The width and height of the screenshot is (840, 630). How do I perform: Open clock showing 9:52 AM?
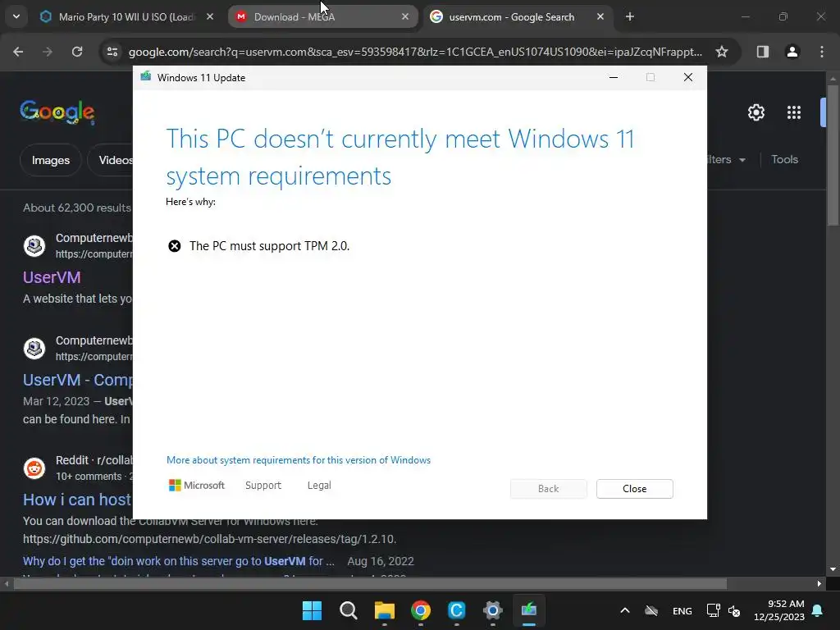pos(779,610)
